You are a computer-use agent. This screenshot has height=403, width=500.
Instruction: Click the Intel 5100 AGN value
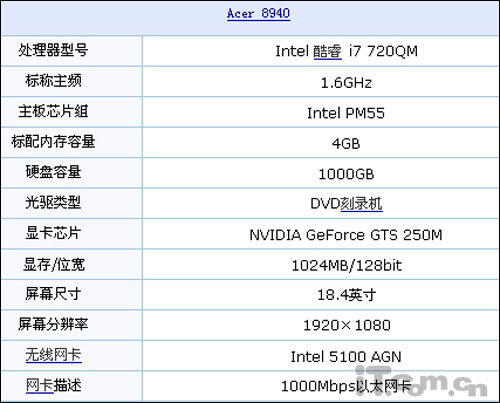pos(346,357)
